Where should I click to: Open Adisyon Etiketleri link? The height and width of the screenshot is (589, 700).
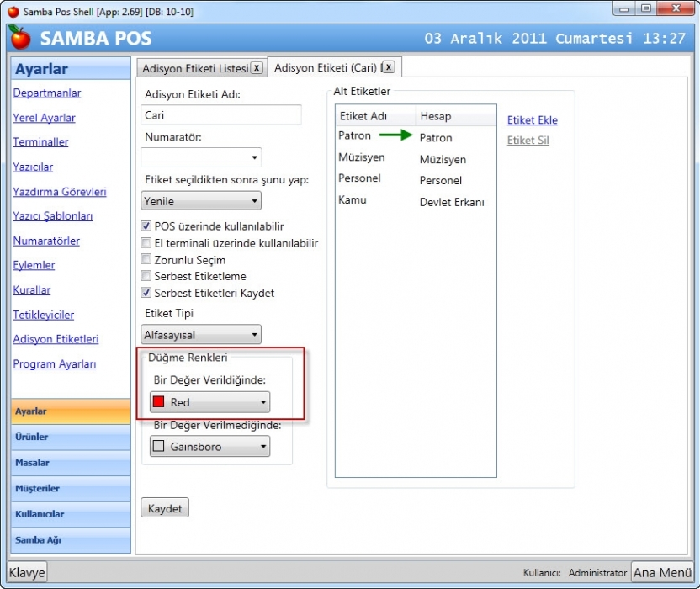tap(56, 339)
